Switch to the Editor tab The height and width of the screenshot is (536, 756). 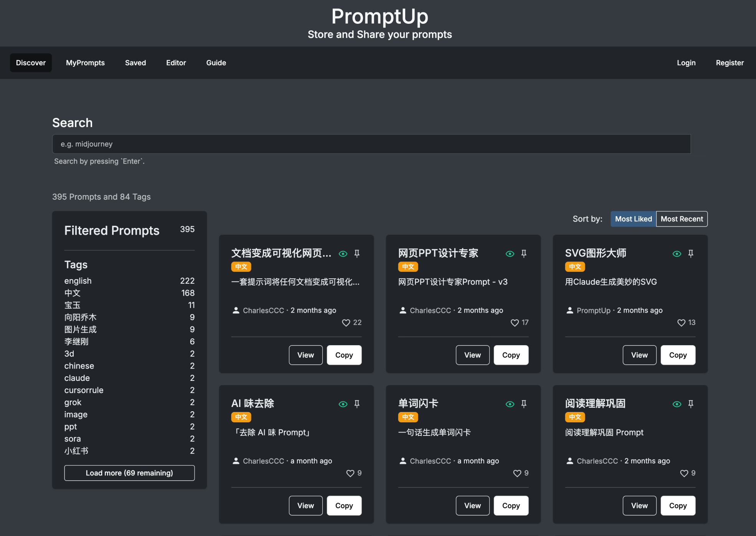[x=176, y=63]
